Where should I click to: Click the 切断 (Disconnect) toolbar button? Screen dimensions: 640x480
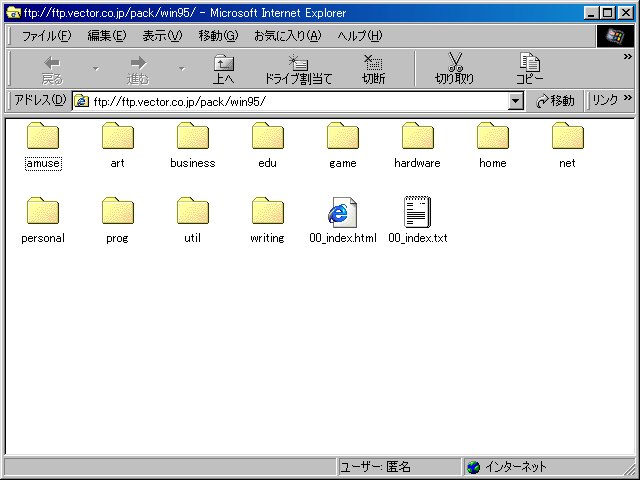(373, 69)
